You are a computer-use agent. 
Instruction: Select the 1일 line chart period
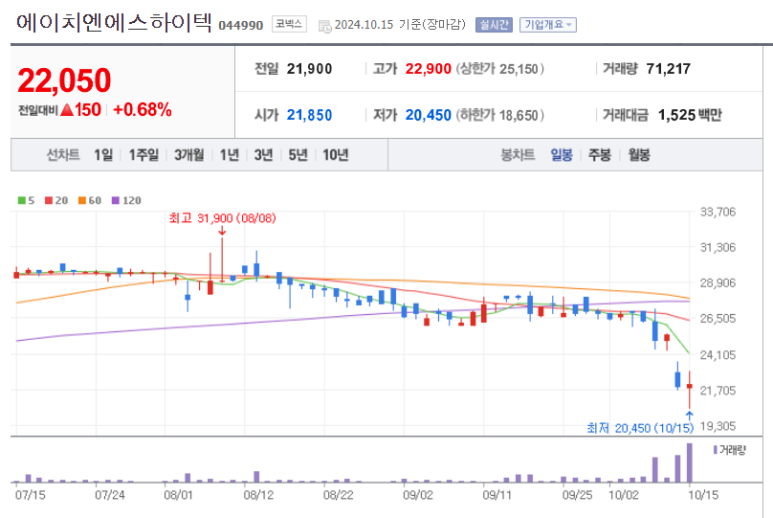point(104,155)
